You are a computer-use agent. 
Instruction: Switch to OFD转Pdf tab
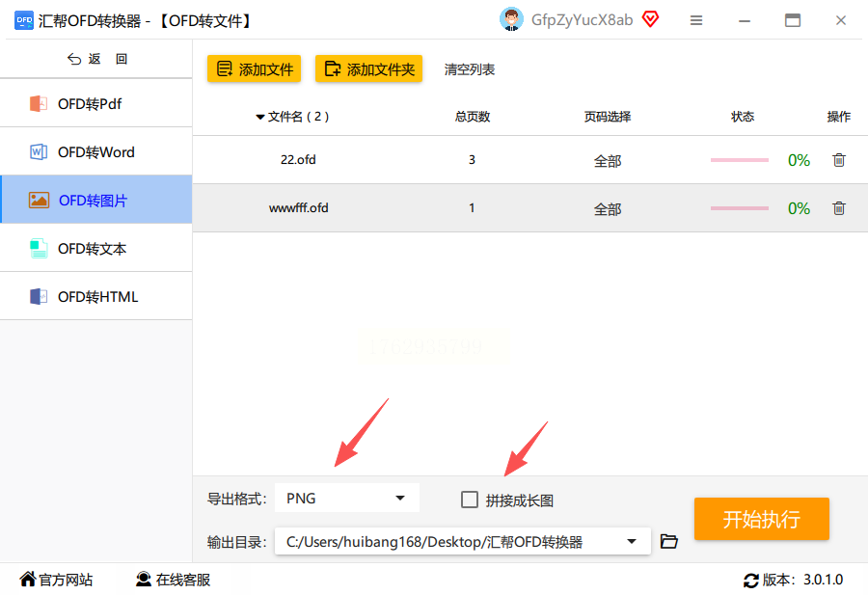click(95, 103)
